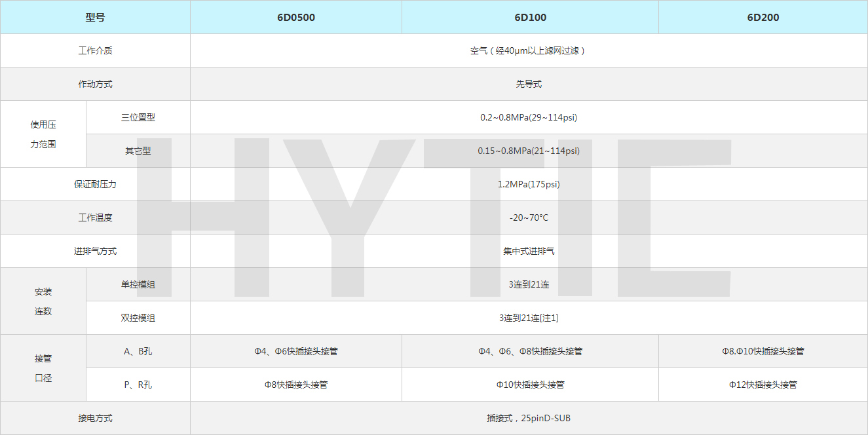This screenshot has height=435, width=868.
Task: Select the Φ10快插接头接管 cell
Action: (530, 385)
